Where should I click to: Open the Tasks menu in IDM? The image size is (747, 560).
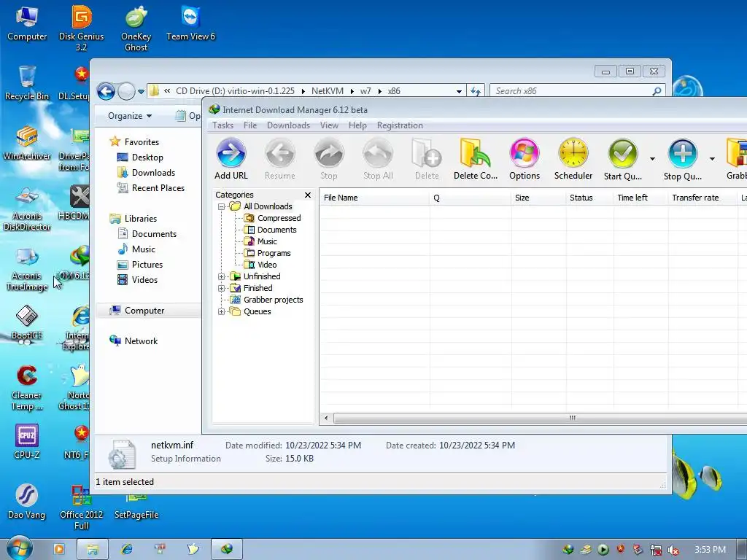[x=222, y=125]
